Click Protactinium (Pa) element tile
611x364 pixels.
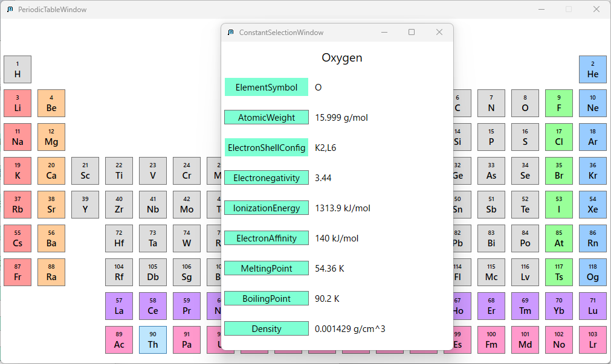(x=187, y=340)
